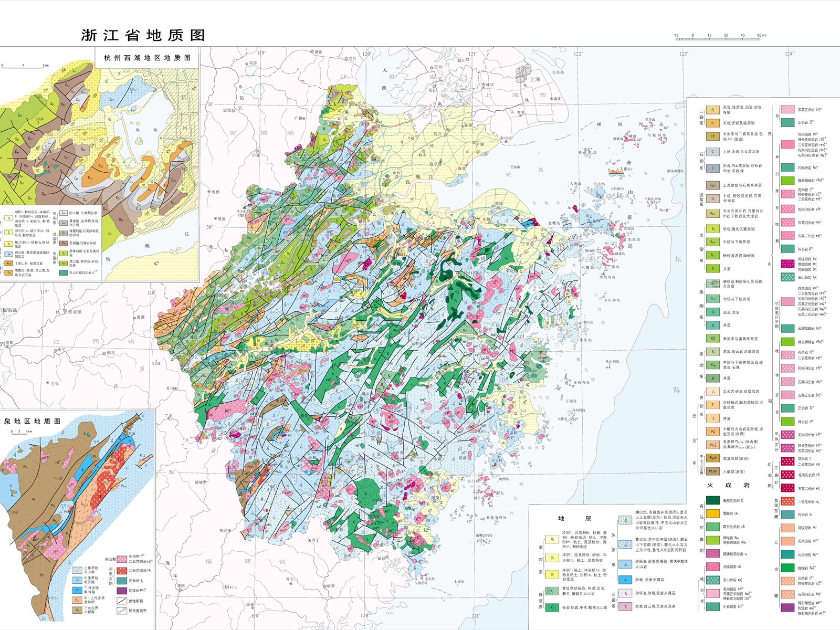Click the 上海 city label
The image size is (840, 630).
coord(535,80)
